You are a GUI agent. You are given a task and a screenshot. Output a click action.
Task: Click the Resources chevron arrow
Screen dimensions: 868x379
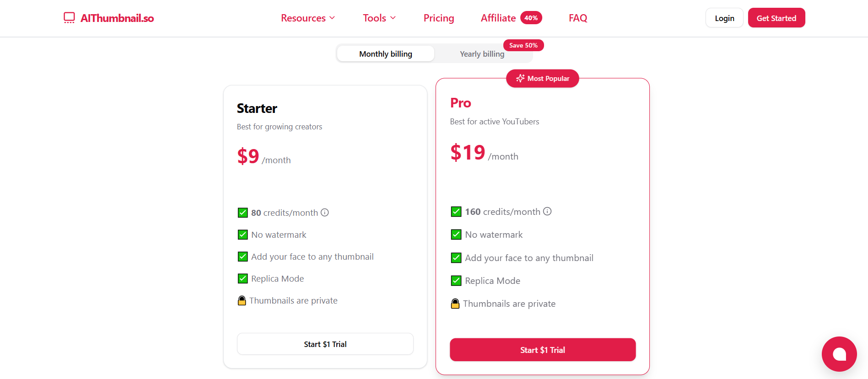tap(332, 18)
